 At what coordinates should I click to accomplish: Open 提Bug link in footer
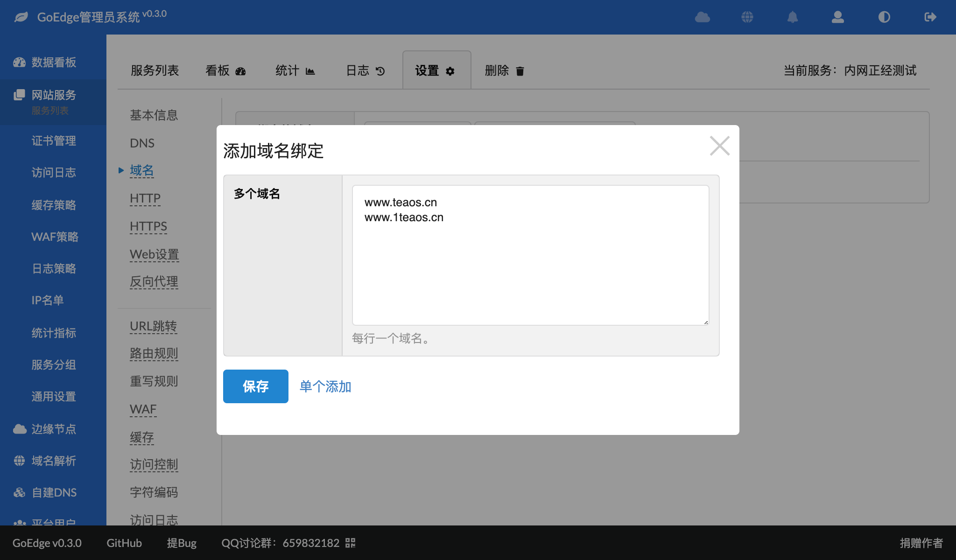tap(182, 543)
